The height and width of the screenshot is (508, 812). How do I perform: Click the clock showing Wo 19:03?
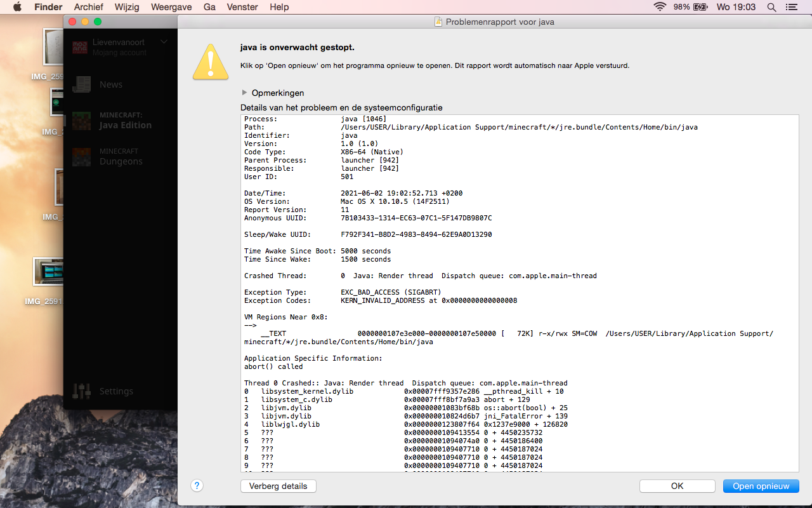pos(736,7)
